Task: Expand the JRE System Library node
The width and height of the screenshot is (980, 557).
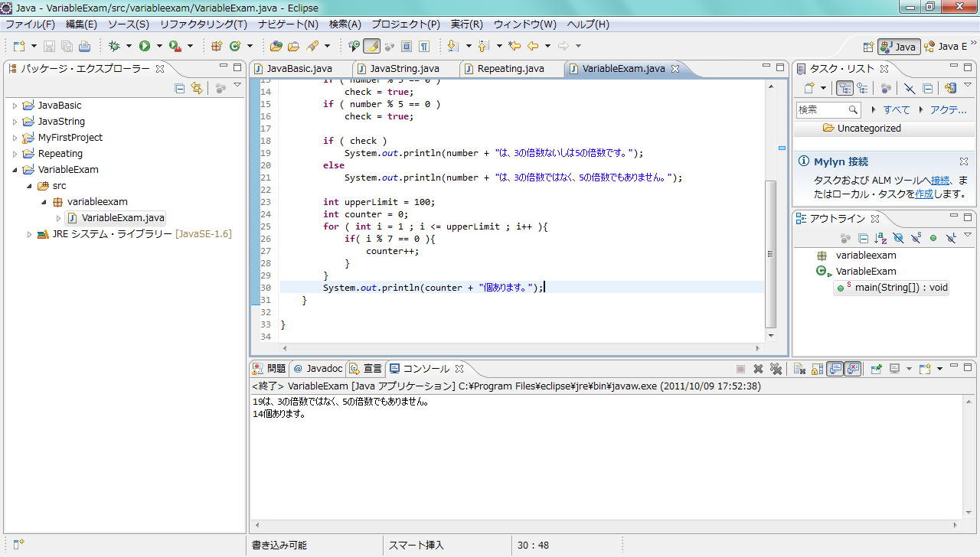Action: [x=29, y=234]
